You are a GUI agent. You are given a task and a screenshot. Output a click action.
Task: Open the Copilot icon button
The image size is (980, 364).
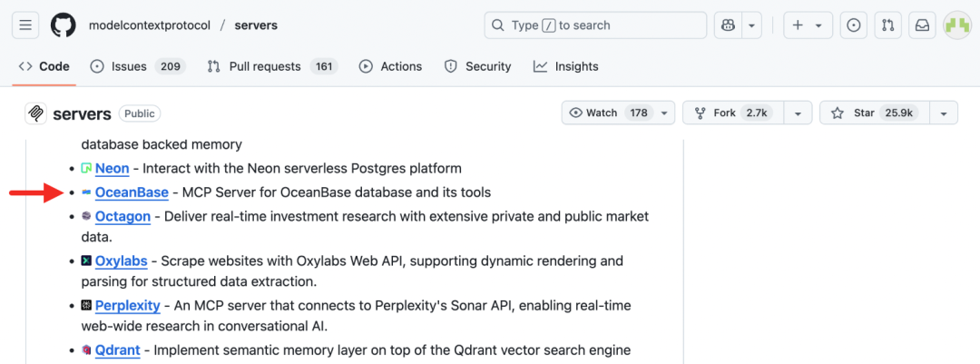coord(728,25)
